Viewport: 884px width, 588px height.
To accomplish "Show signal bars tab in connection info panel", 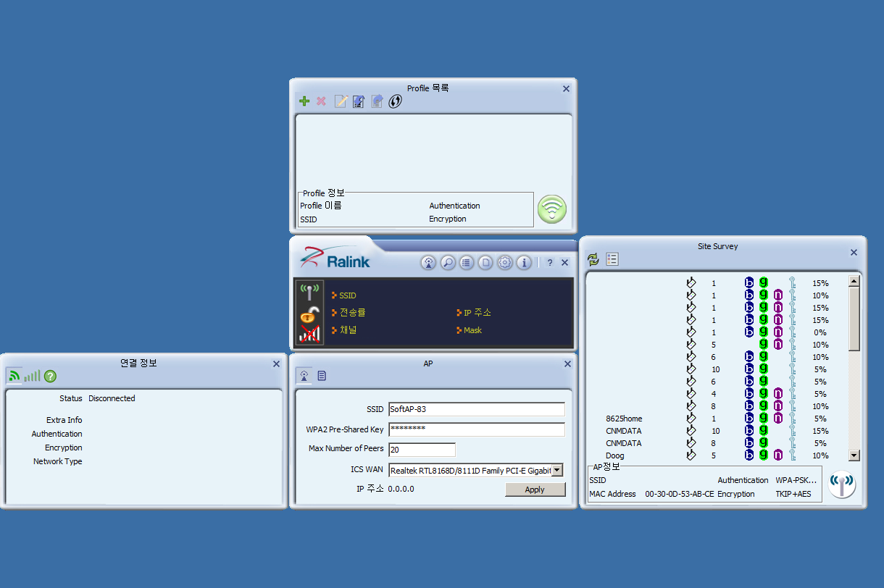I will 32,376.
